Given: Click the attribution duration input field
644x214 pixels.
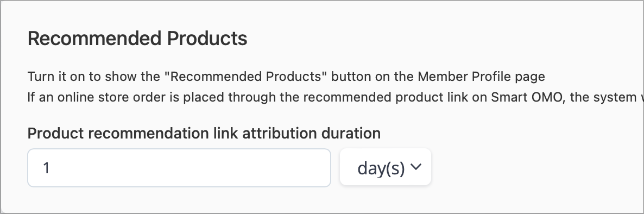Looking at the screenshot, I should click(x=179, y=168).
